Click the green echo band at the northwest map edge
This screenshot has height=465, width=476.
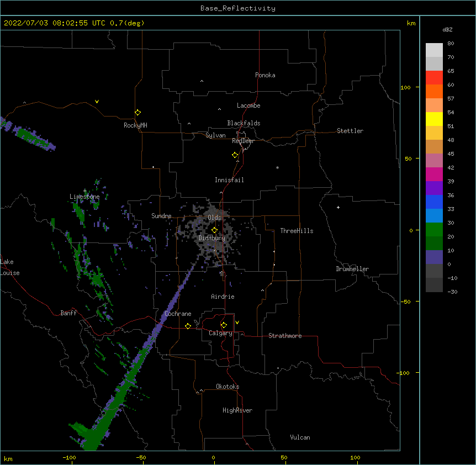tap(29, 135)
